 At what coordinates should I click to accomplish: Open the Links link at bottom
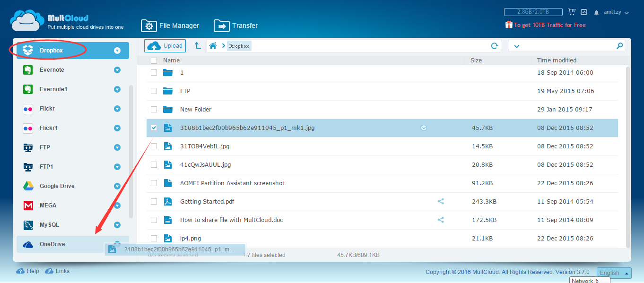pos(57,271)
